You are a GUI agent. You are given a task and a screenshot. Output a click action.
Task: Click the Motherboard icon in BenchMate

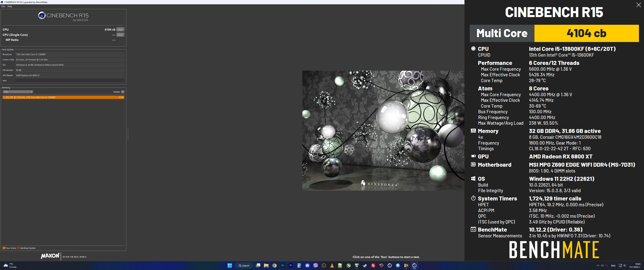[473, 165]
